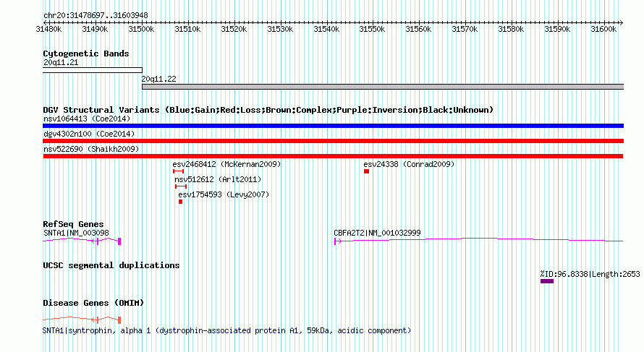Select the blue nsv1064413 gain bar
644x352 pixels.
(x=333, y=126)
